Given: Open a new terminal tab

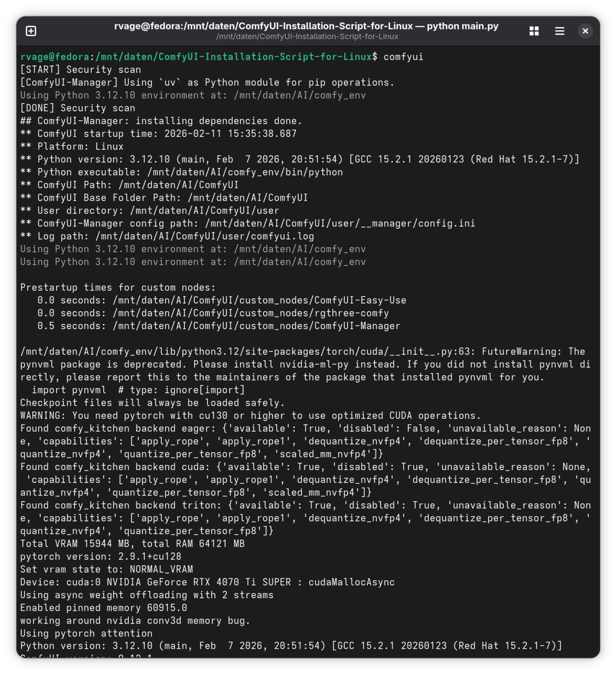Looking at the screenshot, I should click(x=31, y=31).
